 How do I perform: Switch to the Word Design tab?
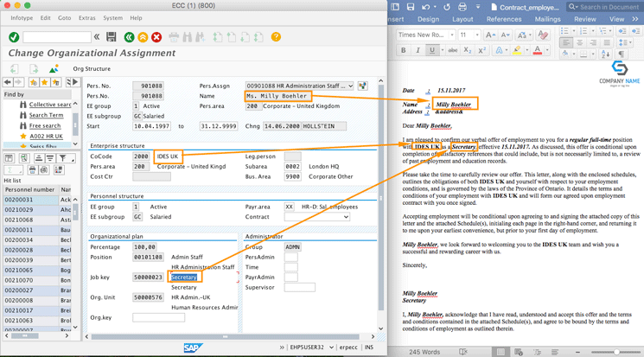coord(428,19)
